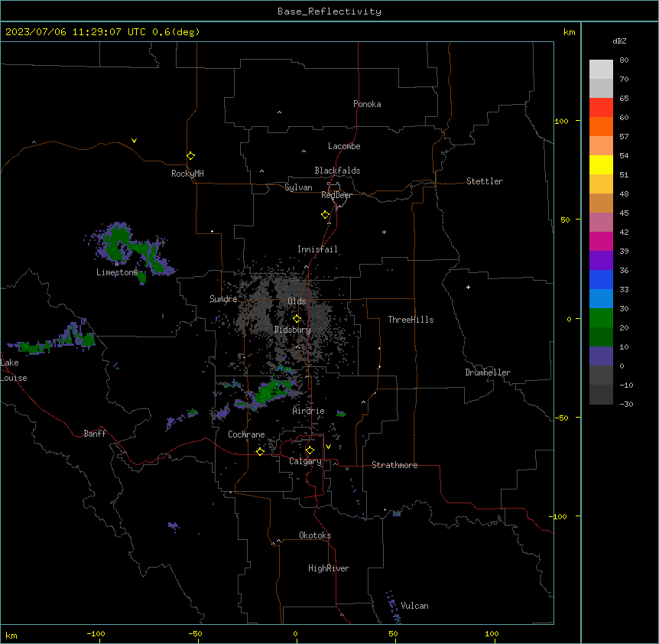Click the Lacombe town label

tap(344, 146)
